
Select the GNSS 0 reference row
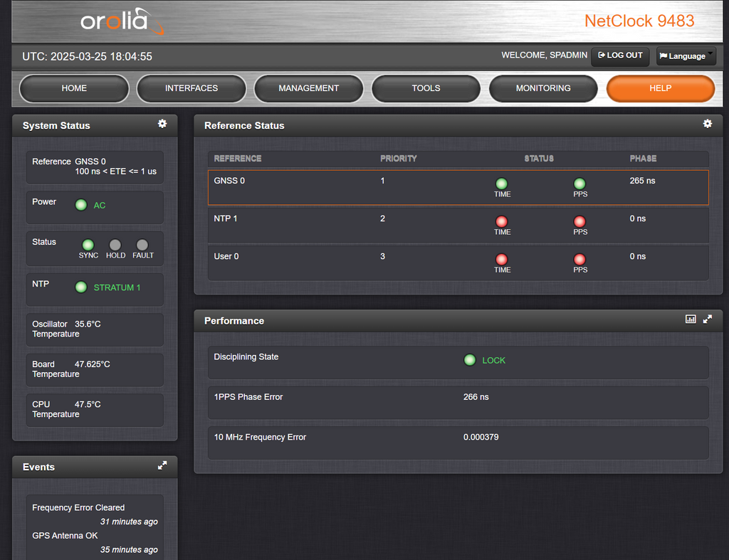(x=458, y=187)
